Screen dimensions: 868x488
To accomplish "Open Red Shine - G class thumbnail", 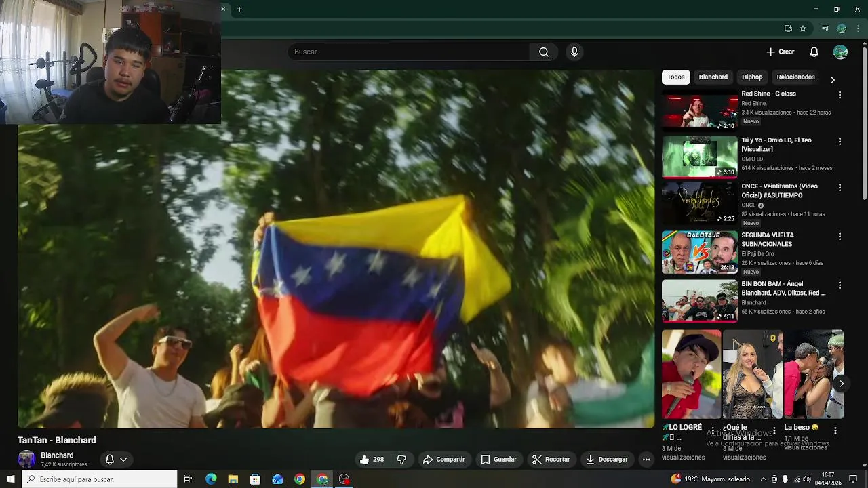I will (x=700, y=110).
